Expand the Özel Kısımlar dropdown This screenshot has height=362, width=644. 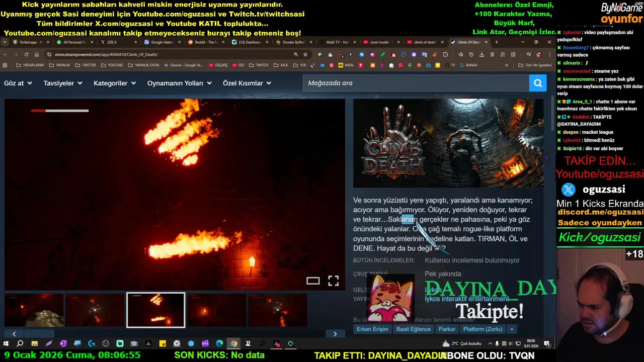coord(247,83)
